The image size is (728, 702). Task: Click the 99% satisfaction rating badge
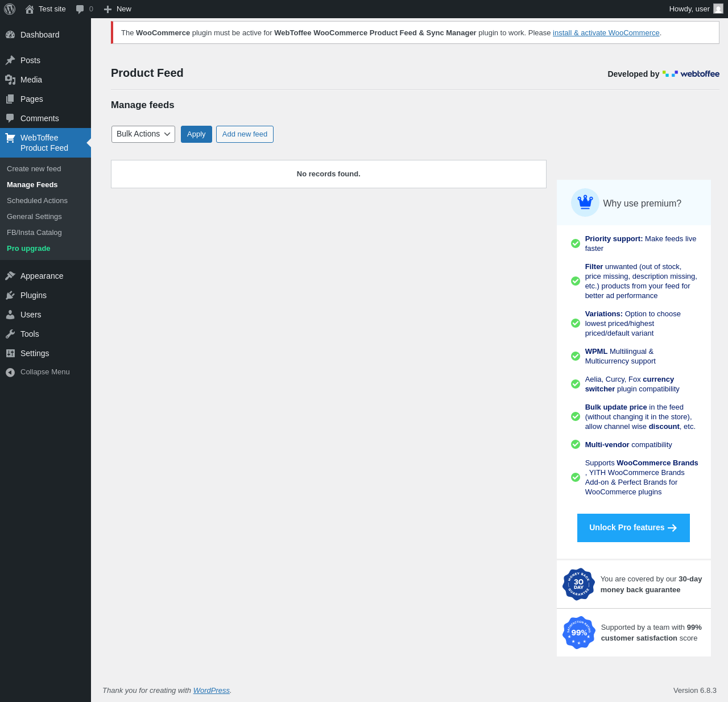(579, 633)
